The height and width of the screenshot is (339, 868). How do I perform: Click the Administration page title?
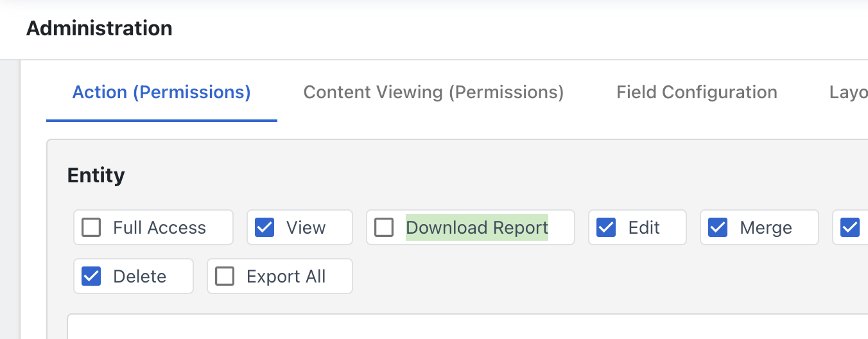(100, 28)
